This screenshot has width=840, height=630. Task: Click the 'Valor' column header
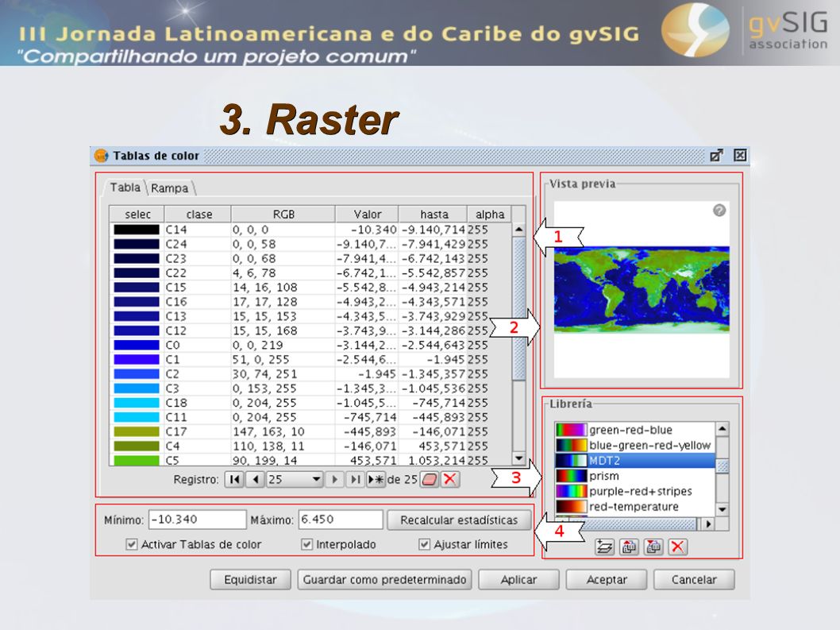367,214
